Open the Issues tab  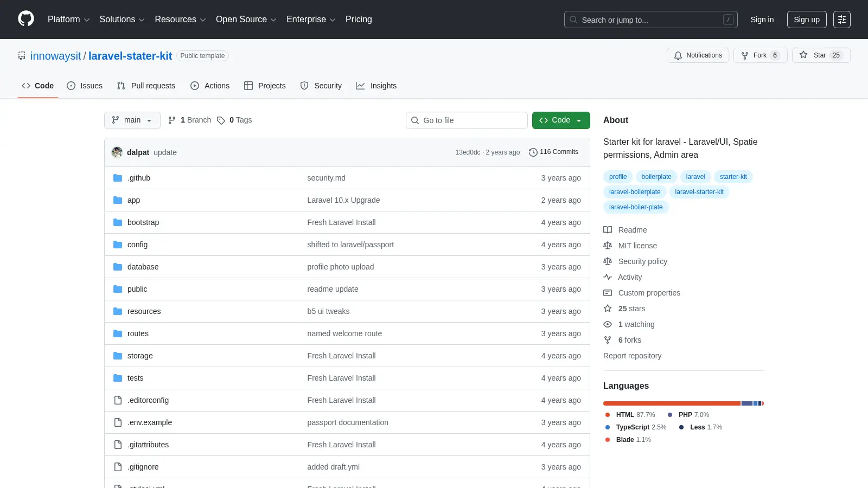coord(85,86)
